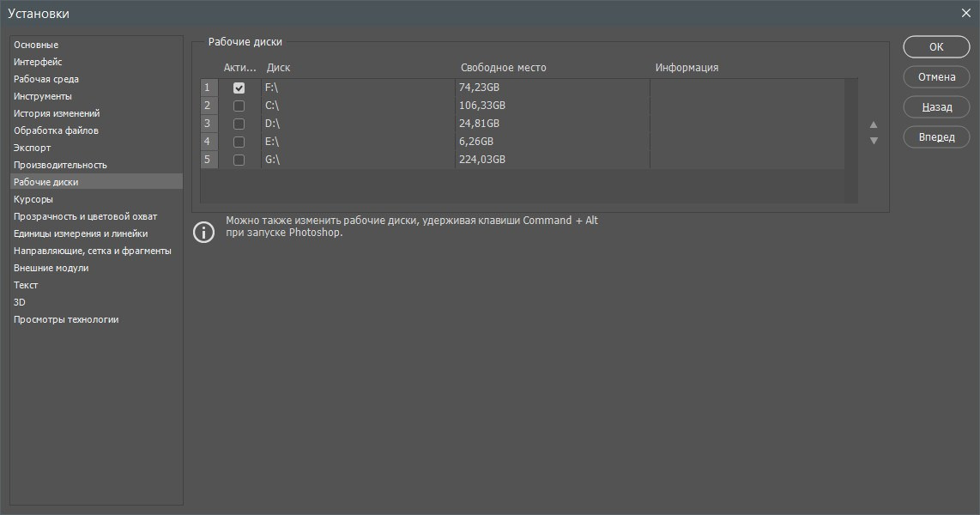Enable the G:\ scratch disk checkbox
Screen dimensions: 980x515
[239, 160]
